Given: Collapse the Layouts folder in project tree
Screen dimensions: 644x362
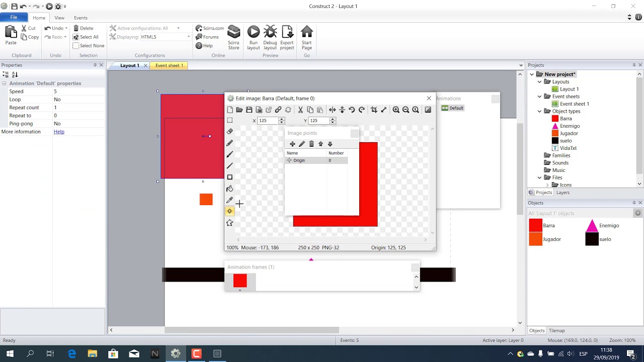Looking at the screenshot, I should click(540, 82).
